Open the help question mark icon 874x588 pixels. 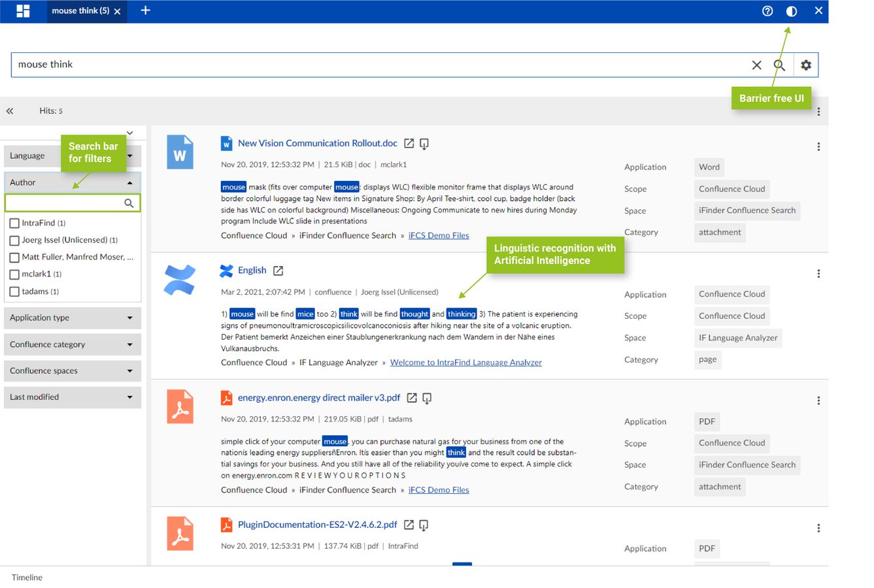[x=767, y=11]
